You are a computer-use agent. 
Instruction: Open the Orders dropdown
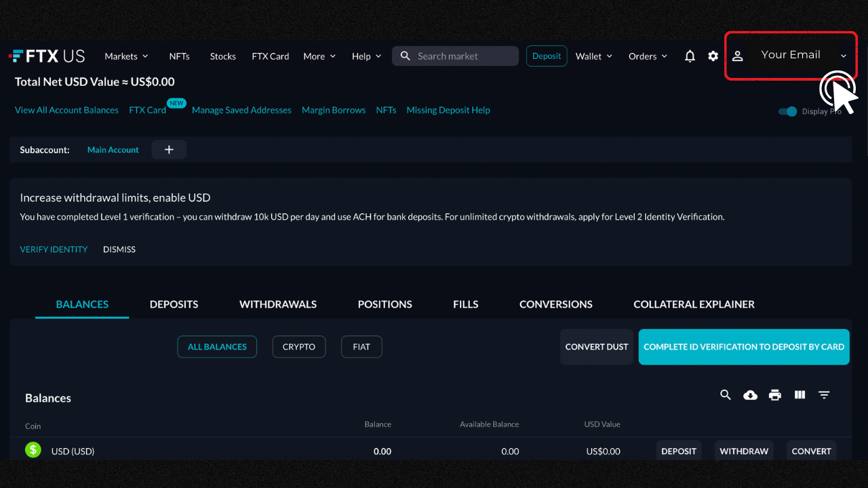click(x=648, y=56)
